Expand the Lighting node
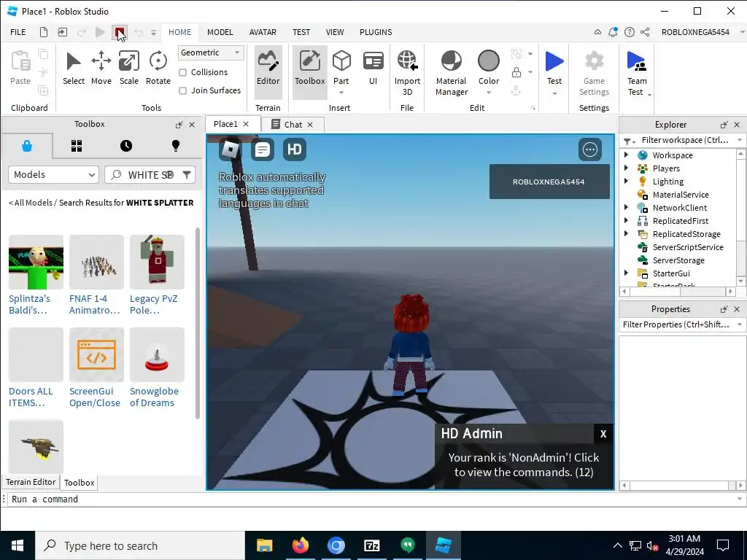Screen dimensions: 747x560 point(626,181)
